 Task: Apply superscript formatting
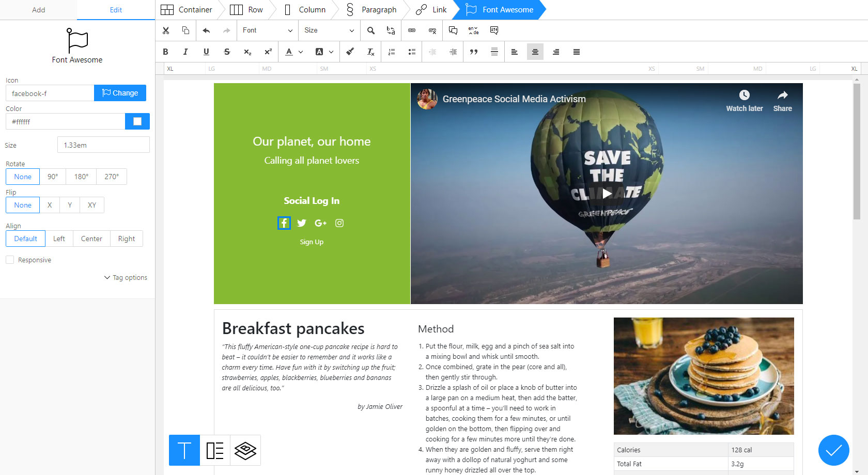[268, 52]
